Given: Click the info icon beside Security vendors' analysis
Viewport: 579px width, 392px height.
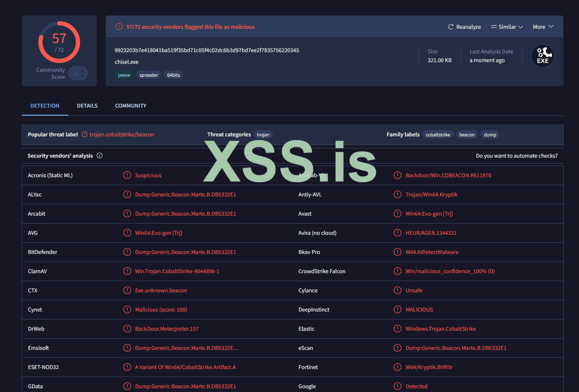Looking at the screenshot, I should 100,156.
